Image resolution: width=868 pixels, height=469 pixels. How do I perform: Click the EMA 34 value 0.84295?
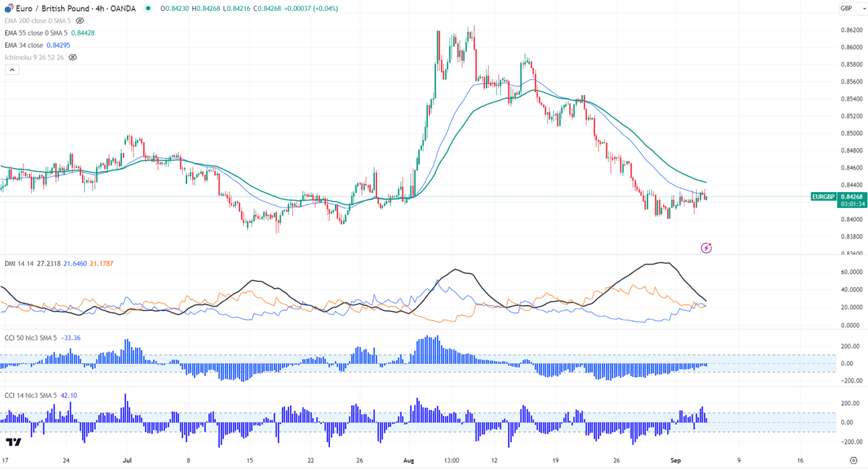[x=58, y=45]
